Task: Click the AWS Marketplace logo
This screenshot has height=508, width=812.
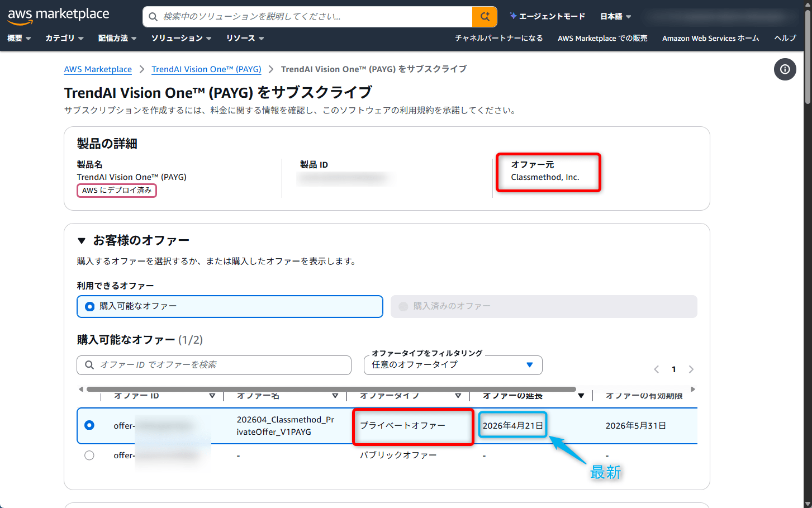Action: 58,16
